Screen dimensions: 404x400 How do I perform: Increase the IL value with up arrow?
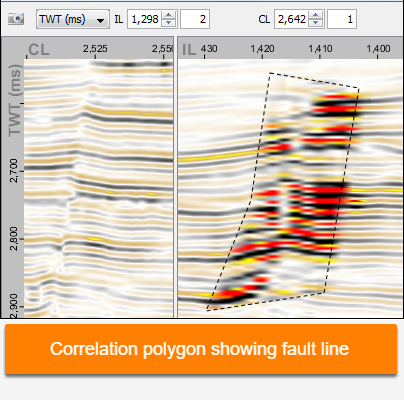click(x=169, y=15)
